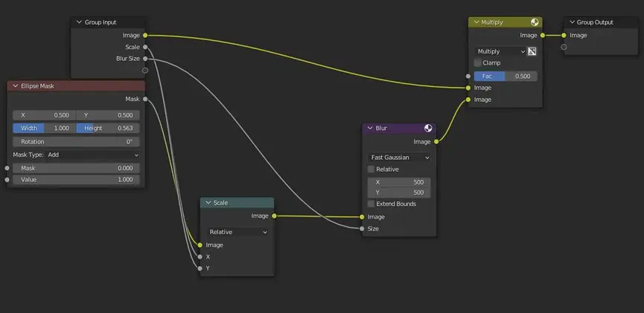Screen dimensions: 644x313
Task: Toggle the Multiply node preview icon
Action: [535, 22]
